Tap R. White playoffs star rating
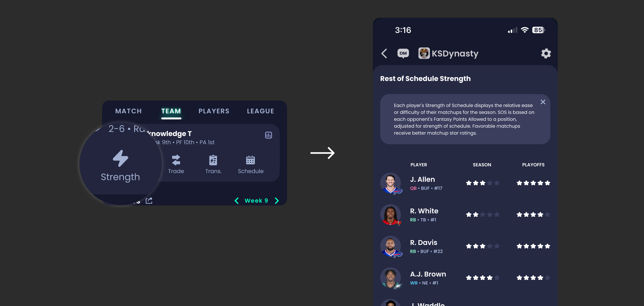 point(533,214)
